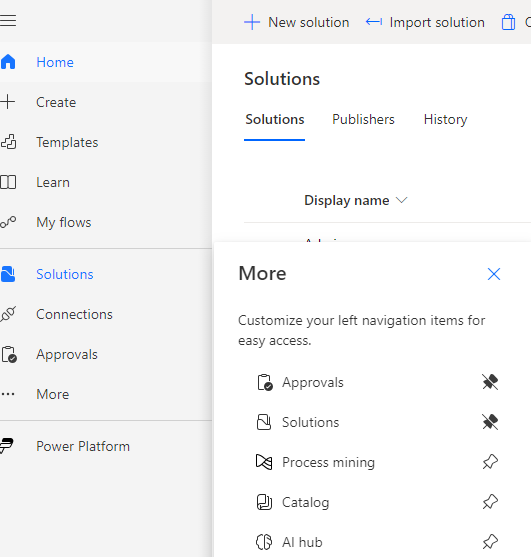Click the Create plus icon
Screen dimensions: 531x557
[8, 102]
